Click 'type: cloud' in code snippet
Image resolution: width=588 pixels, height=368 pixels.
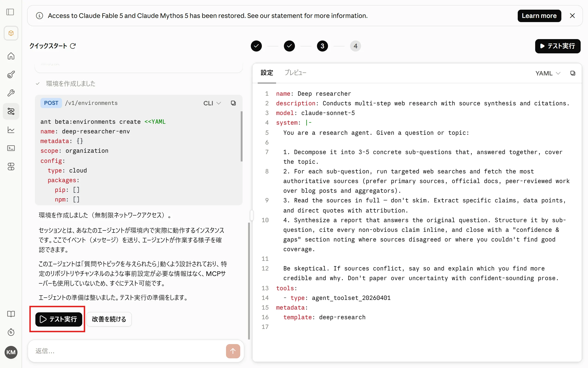click(67, 171)
